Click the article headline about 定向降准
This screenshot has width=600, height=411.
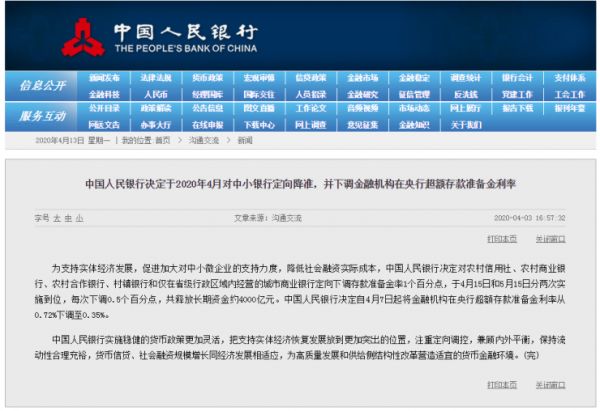[x=300, y=184]
